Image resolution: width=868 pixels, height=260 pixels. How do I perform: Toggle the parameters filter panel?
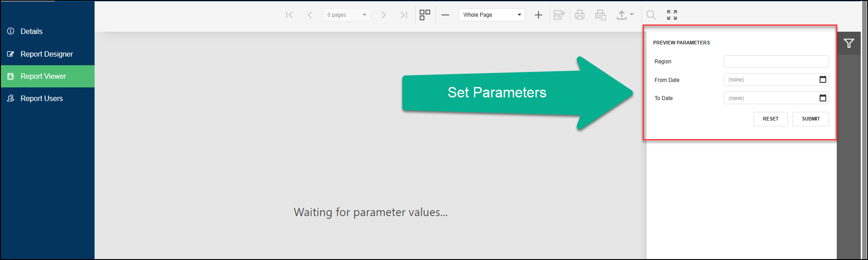click(x=849, y=43)
